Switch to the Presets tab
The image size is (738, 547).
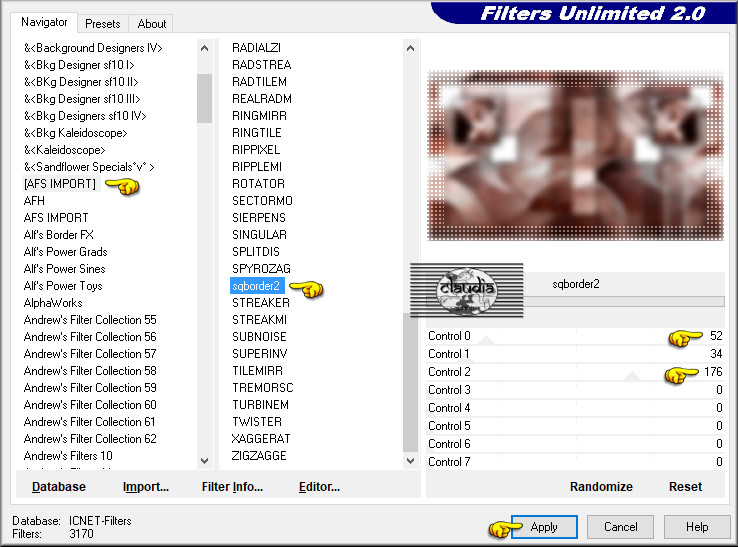click(x=103, y=24)
